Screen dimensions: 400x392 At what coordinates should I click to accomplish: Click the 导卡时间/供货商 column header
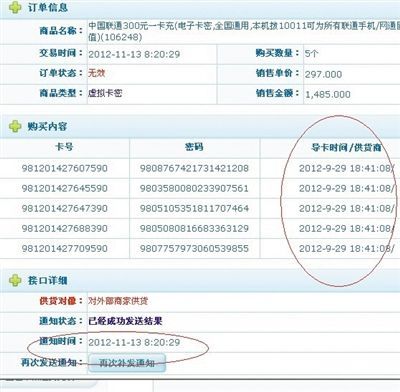click(x=346, y=147)
